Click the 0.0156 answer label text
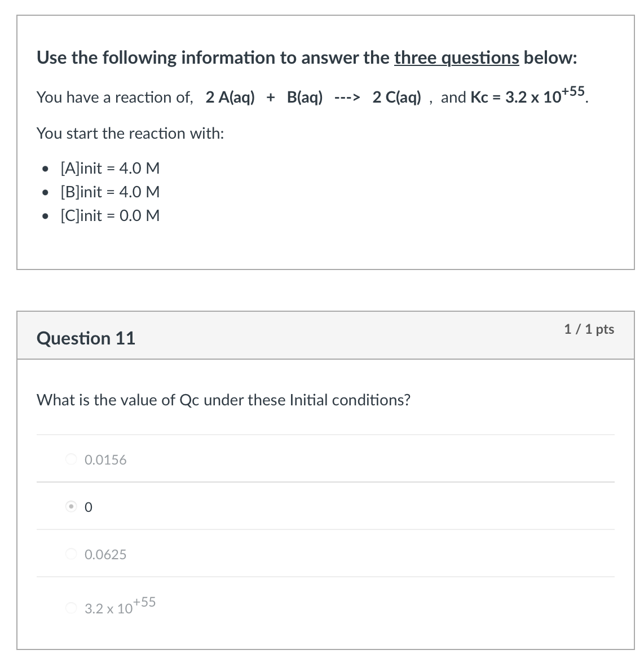The height and width of the screenshot is (663, 644). (x=105, y=459)
